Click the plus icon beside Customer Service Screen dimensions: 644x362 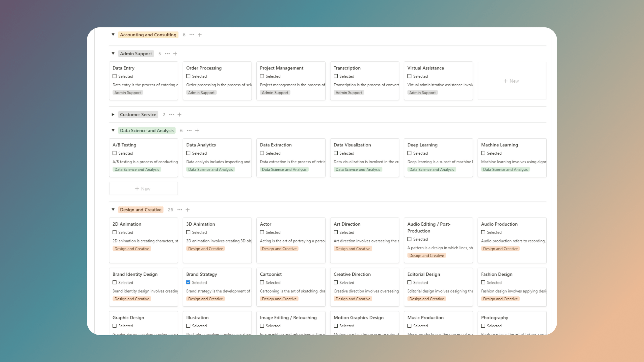180,114
